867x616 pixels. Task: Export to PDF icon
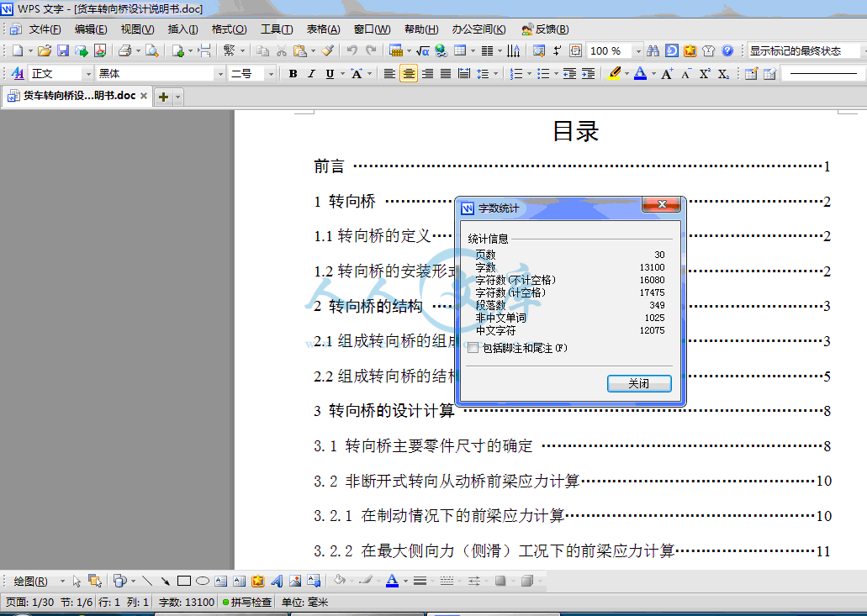pos(100,50)
